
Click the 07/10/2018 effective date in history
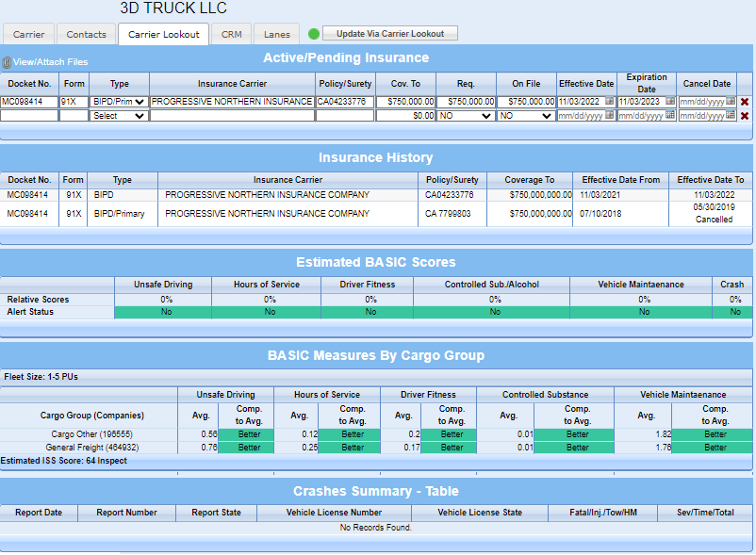click(600, 213)
